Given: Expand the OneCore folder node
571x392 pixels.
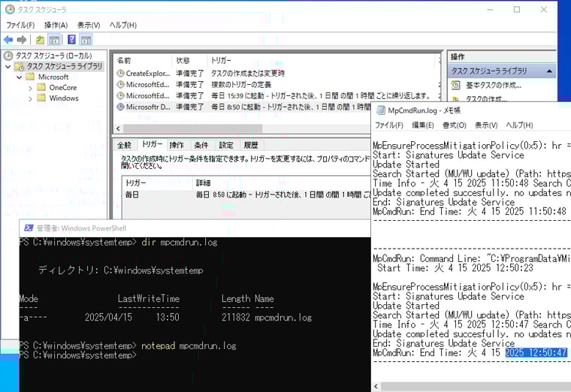Looking at the screenshot, I should 31,88.
